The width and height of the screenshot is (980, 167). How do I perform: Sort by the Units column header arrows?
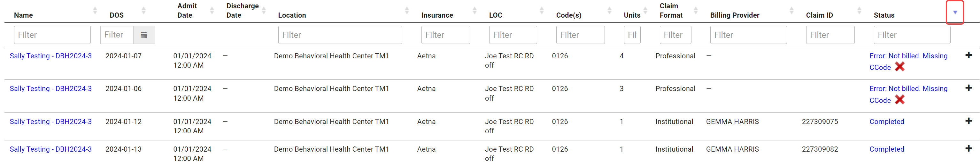tap(645, 11)
